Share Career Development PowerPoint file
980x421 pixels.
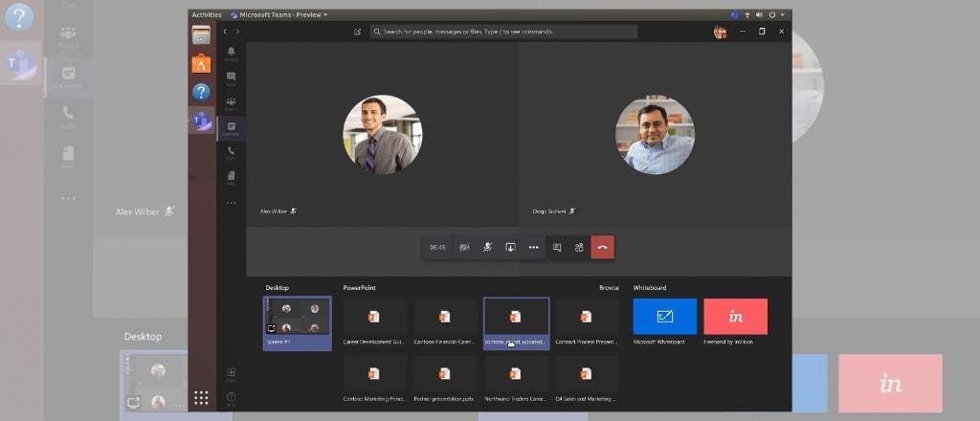tap(374, 322)
